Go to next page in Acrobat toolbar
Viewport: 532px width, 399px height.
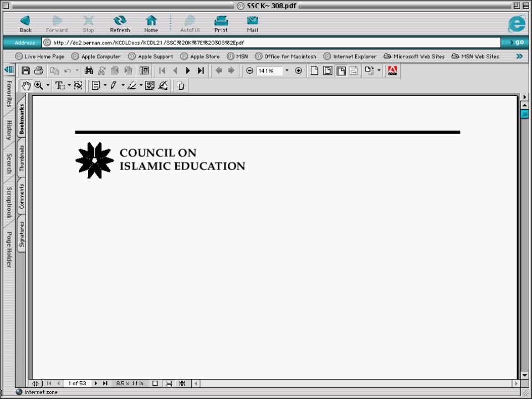coord(188,70)
